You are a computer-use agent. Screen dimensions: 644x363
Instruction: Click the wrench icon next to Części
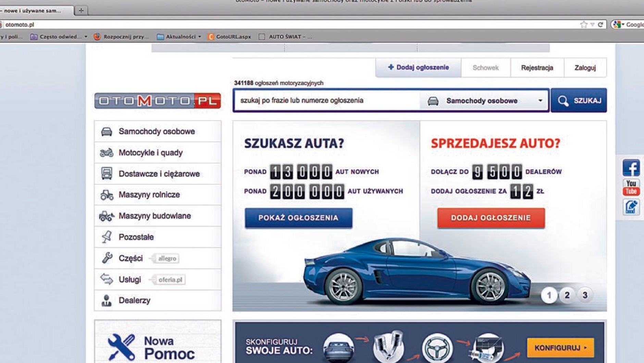tap(107, 258)
